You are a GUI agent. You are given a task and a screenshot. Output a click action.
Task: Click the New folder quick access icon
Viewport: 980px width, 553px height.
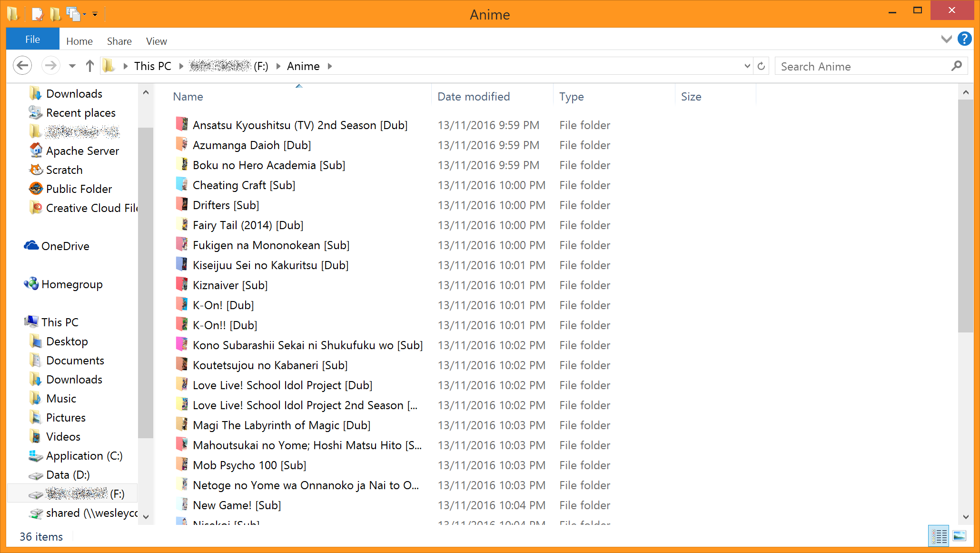coord(55,14)
